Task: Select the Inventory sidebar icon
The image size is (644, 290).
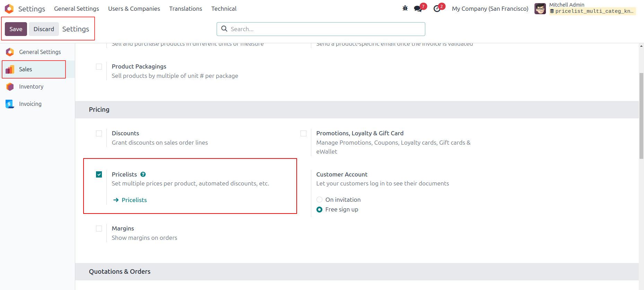Action: click(x=10, y=87)
